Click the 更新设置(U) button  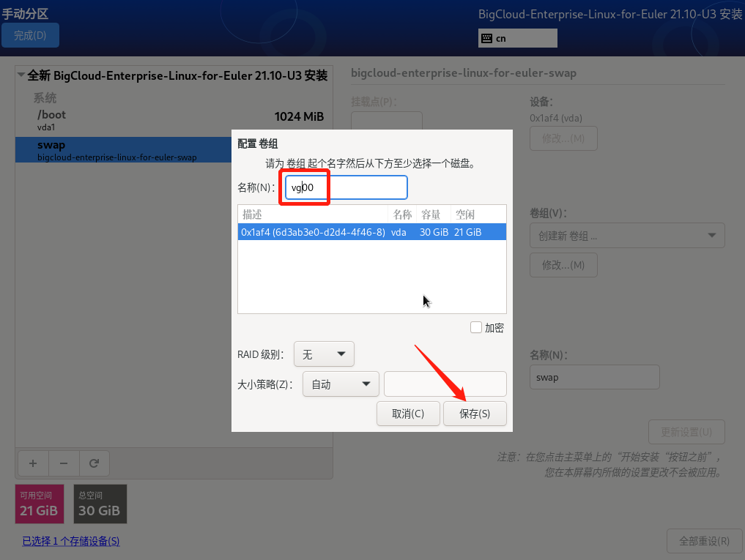686,432
